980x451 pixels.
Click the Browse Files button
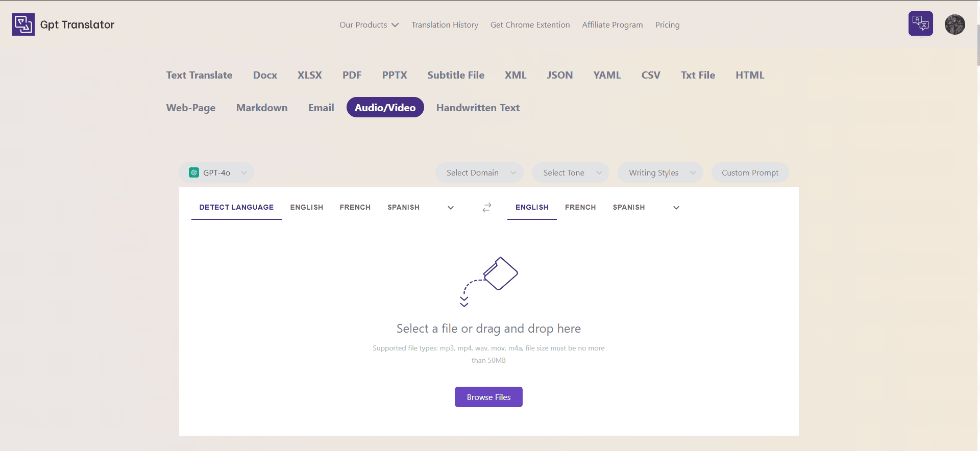coord(488,397)
